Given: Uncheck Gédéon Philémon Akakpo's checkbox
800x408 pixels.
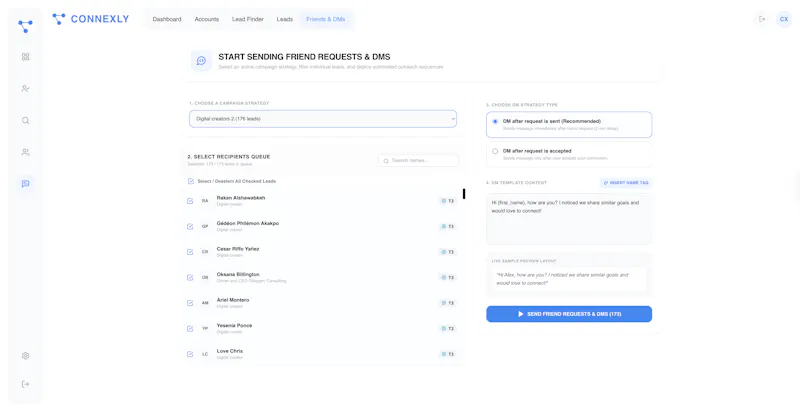Looking at the screenshot, I should coord(190,226).
